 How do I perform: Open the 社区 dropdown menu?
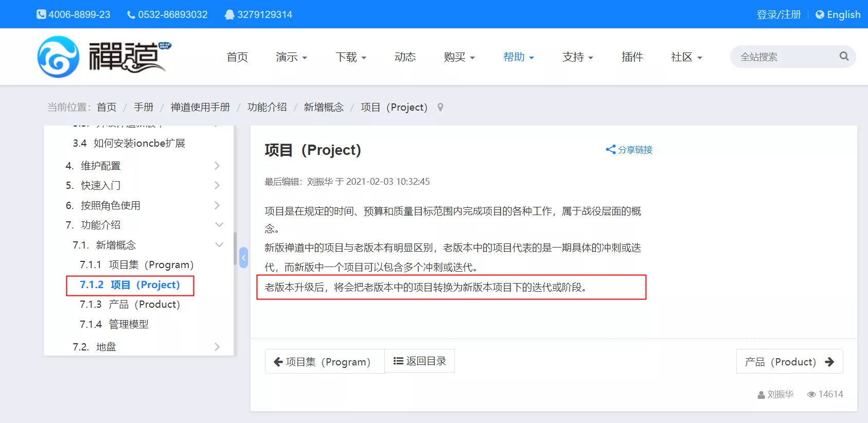coord(686,57)
